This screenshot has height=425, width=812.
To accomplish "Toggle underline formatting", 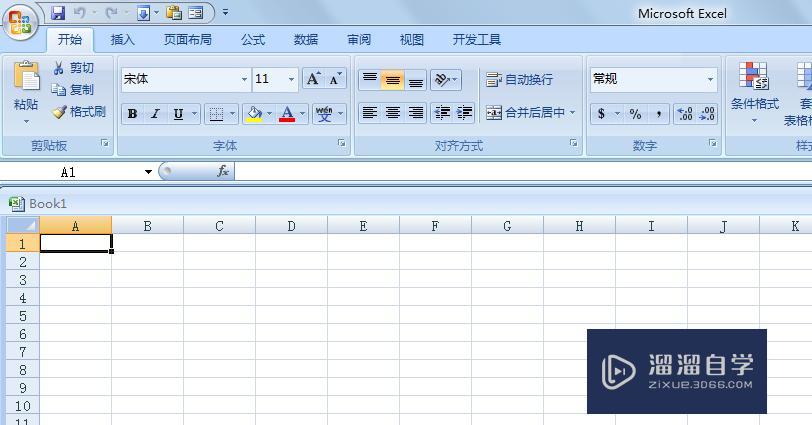I will point(178,114).
